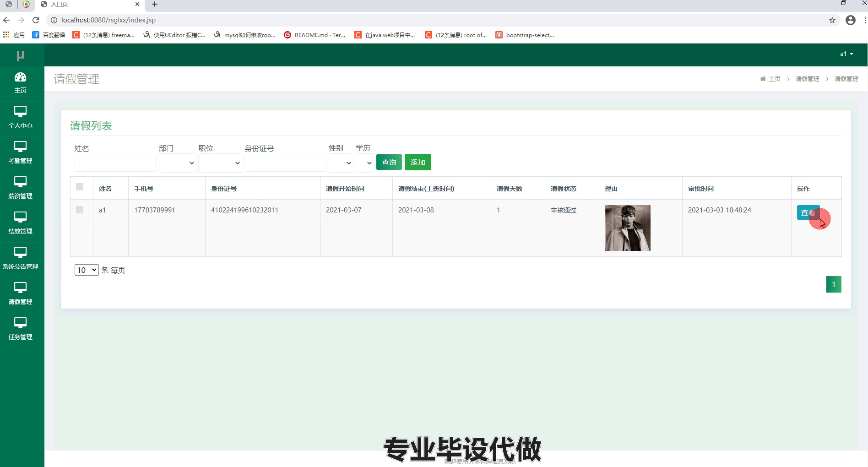Open the a1 user menu dropdown
This screenshot has height=467, width=868.
[x=846, y=54]
